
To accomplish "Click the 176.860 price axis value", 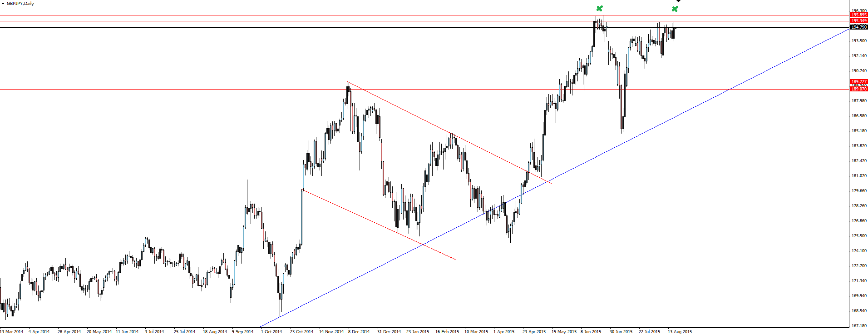I will [x=858, y=221].
